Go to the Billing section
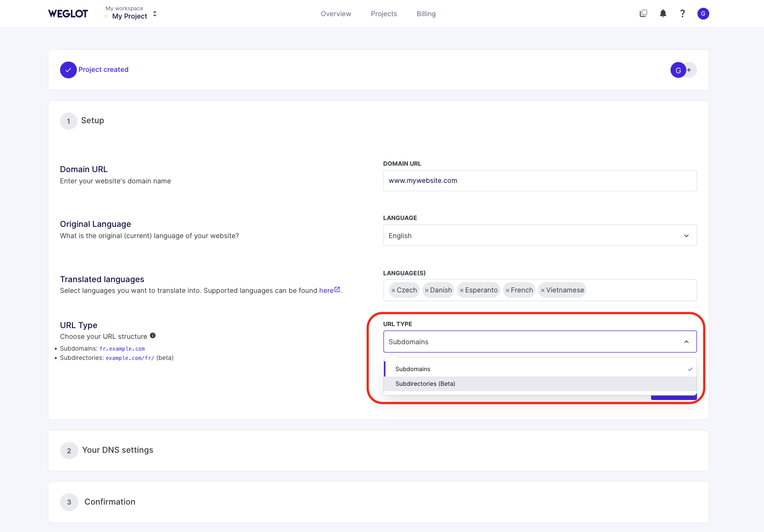This screenshot has height=532, width=764. click(x=426, y=13)
